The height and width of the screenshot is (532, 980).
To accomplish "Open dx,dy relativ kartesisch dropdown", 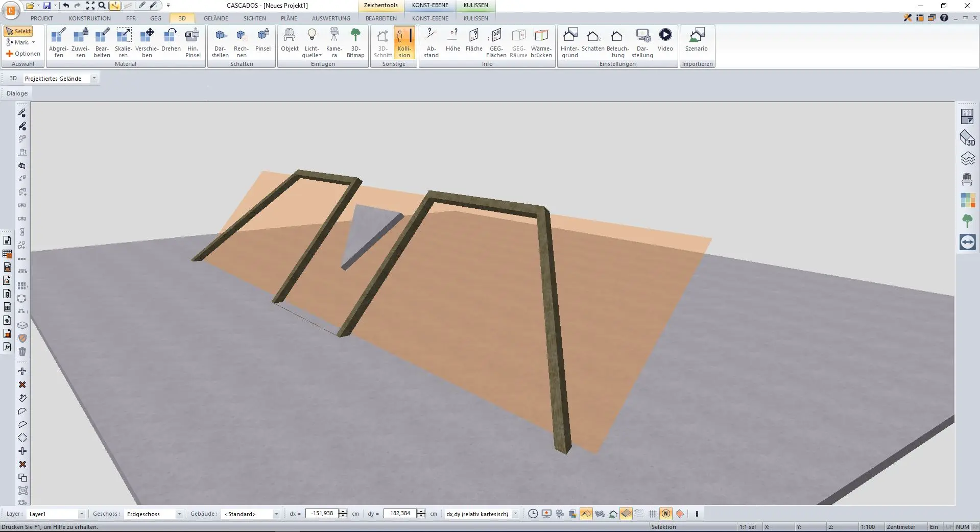I will point(515,514).
